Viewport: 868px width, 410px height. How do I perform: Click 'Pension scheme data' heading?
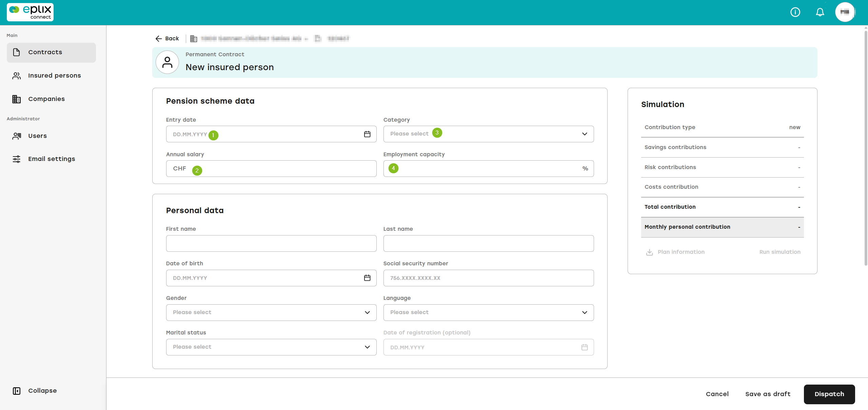tap(210, 101)
